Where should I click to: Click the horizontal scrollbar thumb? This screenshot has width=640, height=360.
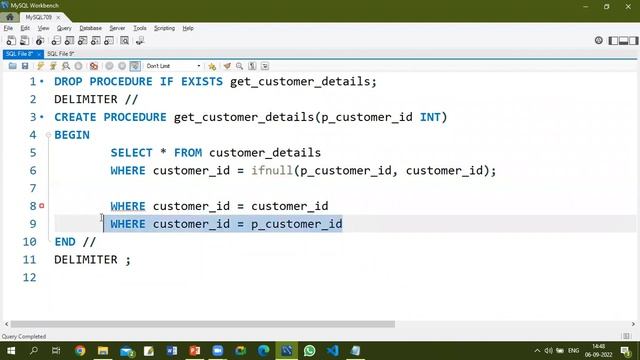tap(203, 324)
